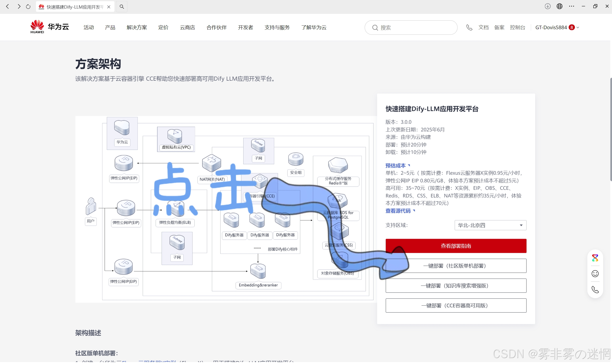Go back with the browser back arrow
612x364 pixels.
pos(7,7)
